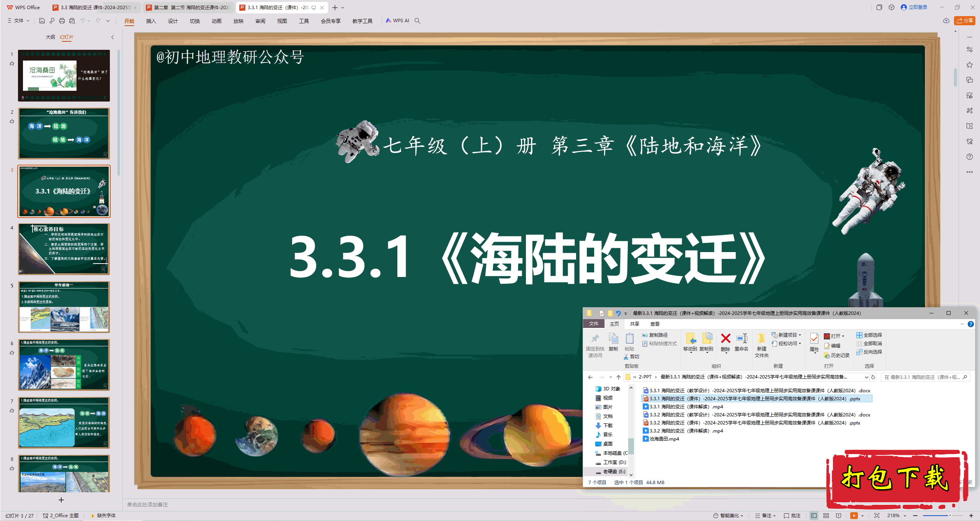Open Print Preview icon in WPS toolbar
Viewport: 980px width, 521px height.
[72, 21]
